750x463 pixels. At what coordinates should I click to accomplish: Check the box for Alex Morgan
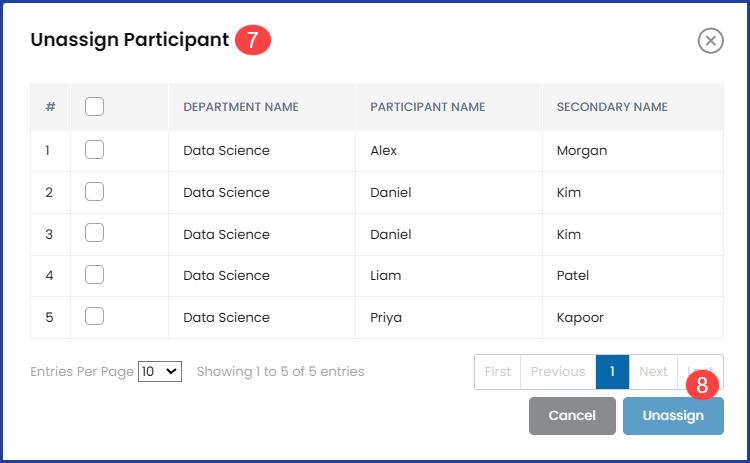point(95,150)
